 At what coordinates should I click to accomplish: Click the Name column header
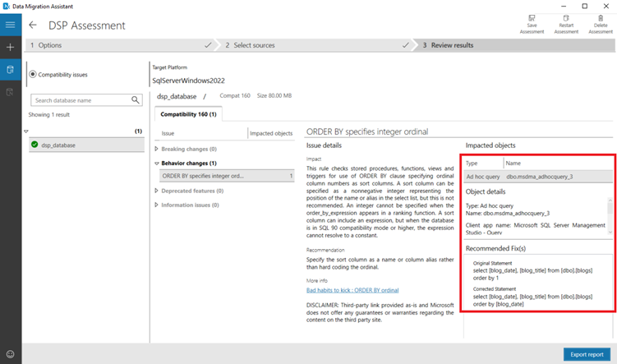point(513,164)
